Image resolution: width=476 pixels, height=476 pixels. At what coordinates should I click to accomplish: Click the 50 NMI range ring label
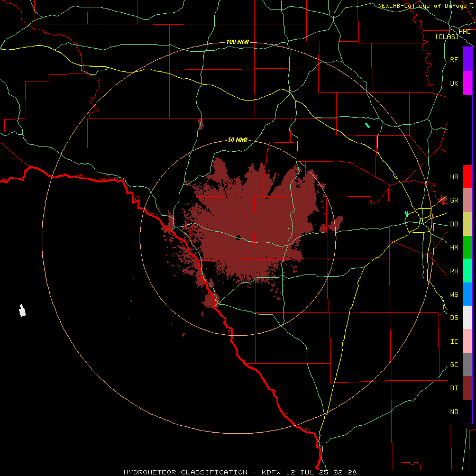click(237, 140)
